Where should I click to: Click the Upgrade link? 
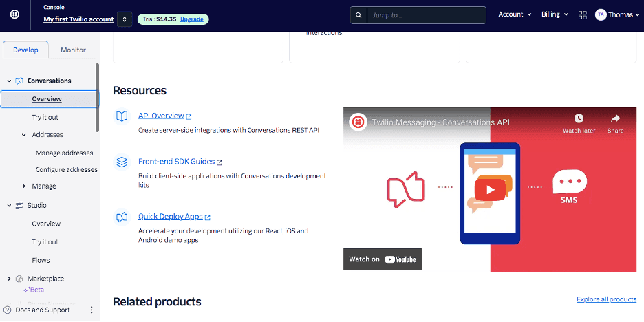(x=191, y=19)
